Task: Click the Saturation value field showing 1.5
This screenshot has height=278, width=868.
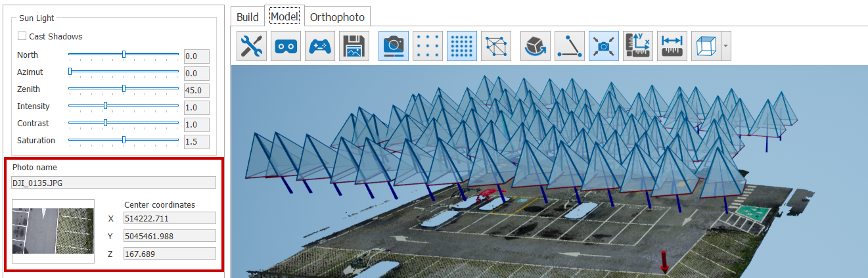Action: pos(196,142)
